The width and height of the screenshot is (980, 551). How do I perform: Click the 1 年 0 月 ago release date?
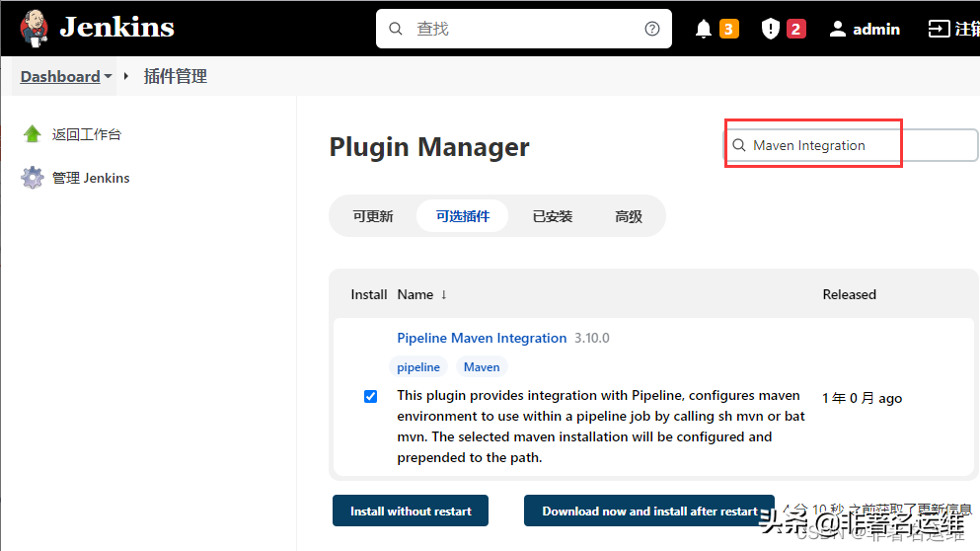click(x=862, y=398)
